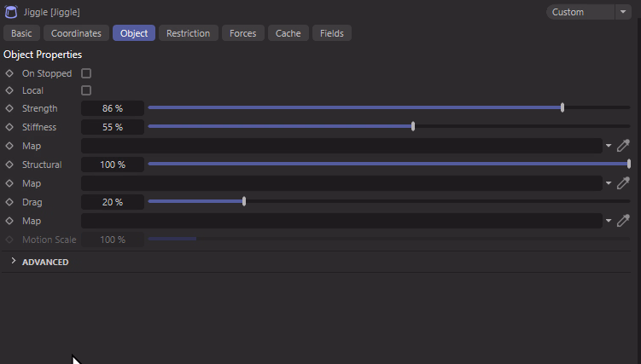Use the eyedropper picker for Structural Map
Screen dimensions: 641x364
click(623, 182)
